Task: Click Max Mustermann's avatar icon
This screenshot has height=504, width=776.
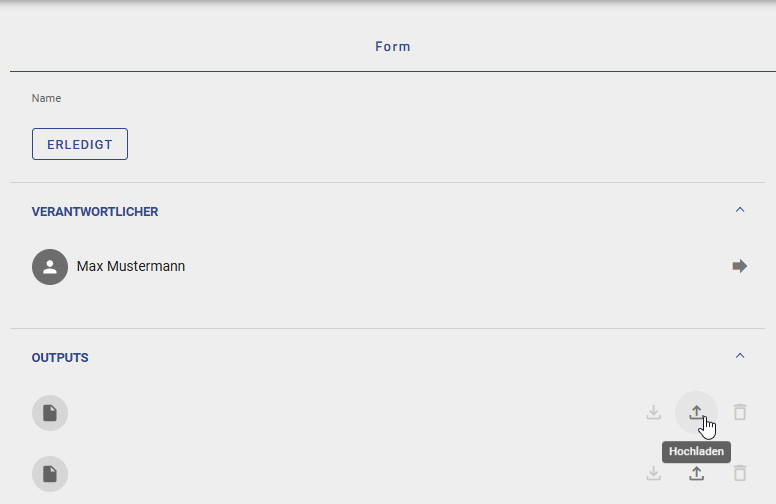Action: 50,267
